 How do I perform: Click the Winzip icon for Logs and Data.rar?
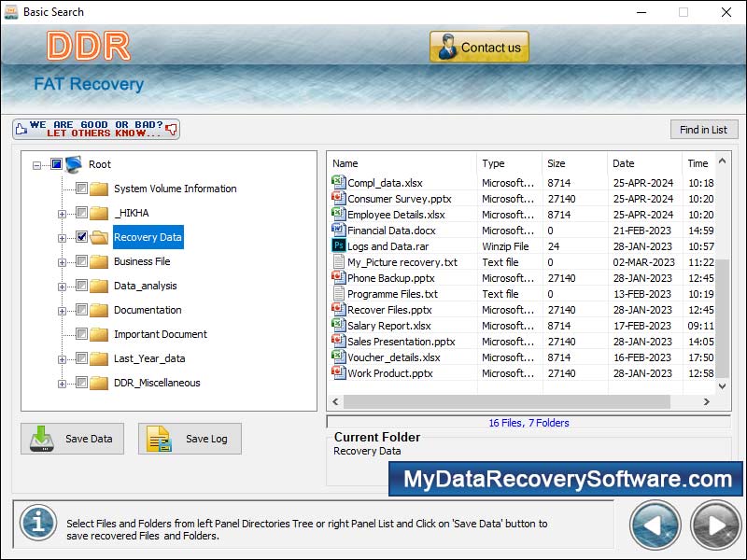coord(337,246)
